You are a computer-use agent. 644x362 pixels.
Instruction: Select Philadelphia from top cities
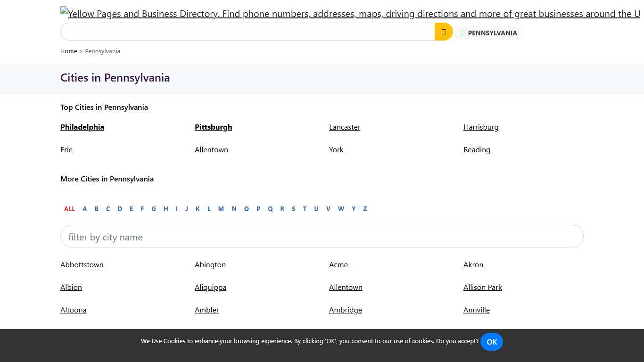82,127
